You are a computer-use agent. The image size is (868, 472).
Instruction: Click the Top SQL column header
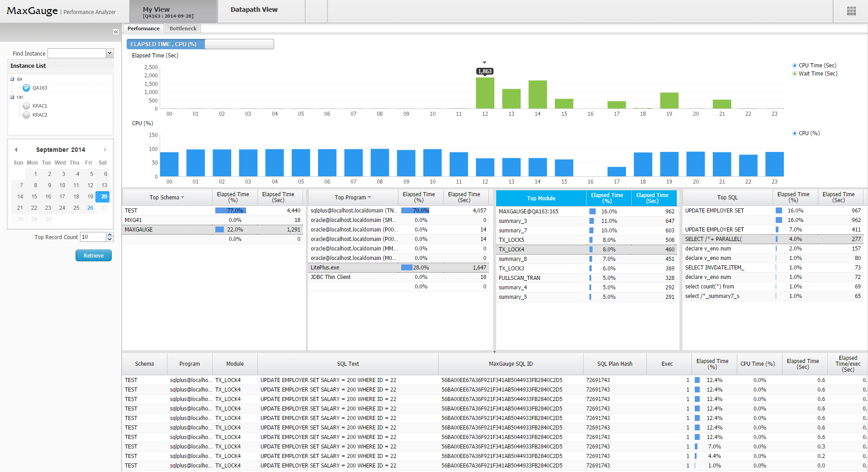pos(727,198)
